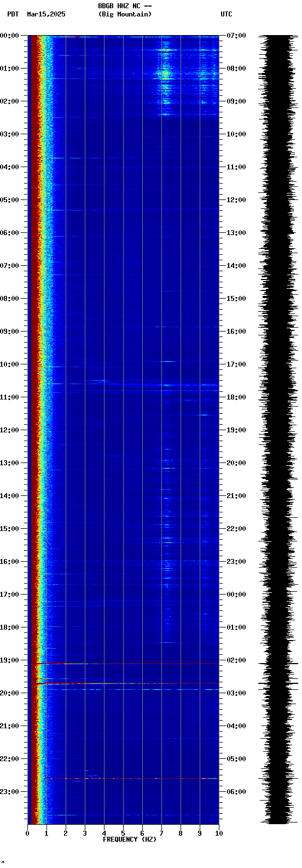This screenshot has height=868, width=302.
Task: Click the 'Mar15,2025' date label
Action: coord(46,14)
